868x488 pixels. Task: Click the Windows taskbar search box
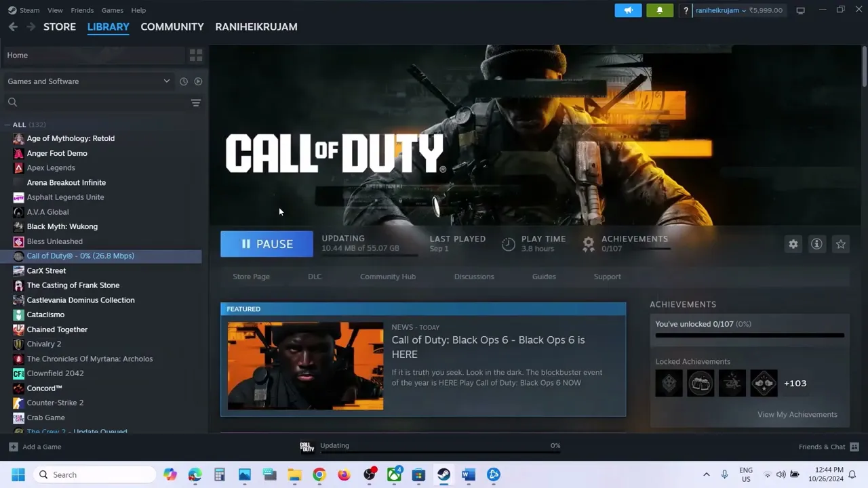point(94,474)
